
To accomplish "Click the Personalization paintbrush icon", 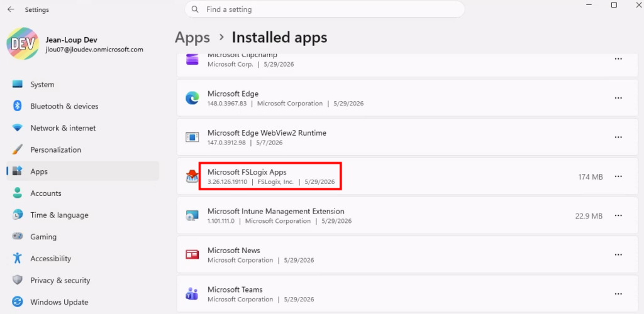I will (17, 149).
